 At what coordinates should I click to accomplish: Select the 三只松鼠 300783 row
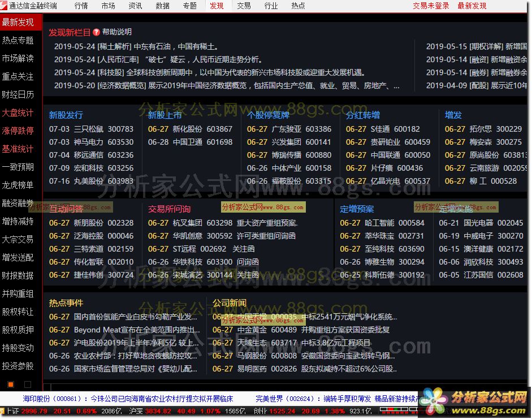click(x=91, y=129)
